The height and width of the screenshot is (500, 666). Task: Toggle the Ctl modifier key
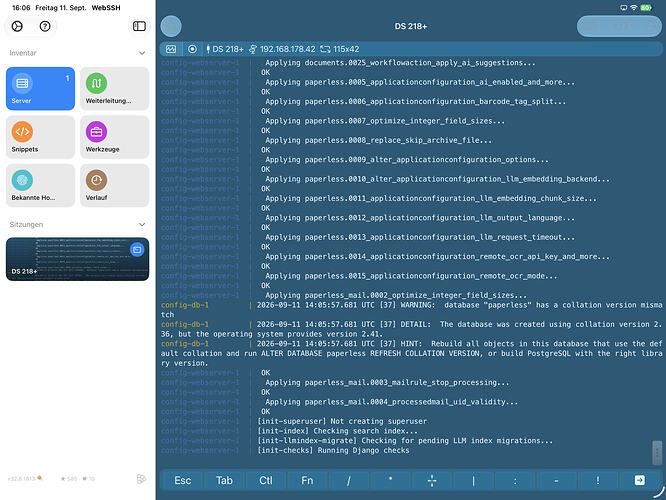pyautogui.click(x=265, y=480)
